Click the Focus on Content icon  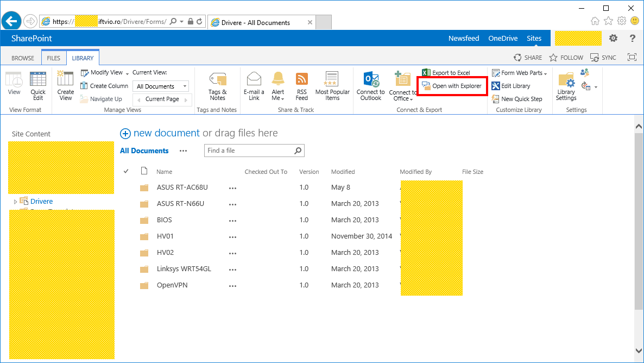(632, 58)
